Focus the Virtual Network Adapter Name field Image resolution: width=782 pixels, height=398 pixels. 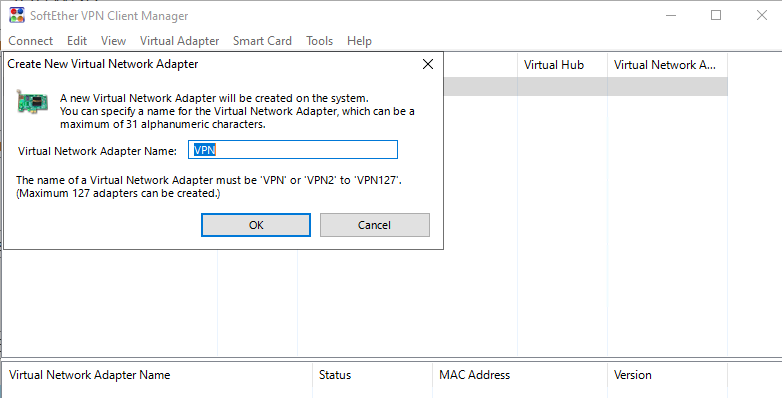click(x=293, y=150)
